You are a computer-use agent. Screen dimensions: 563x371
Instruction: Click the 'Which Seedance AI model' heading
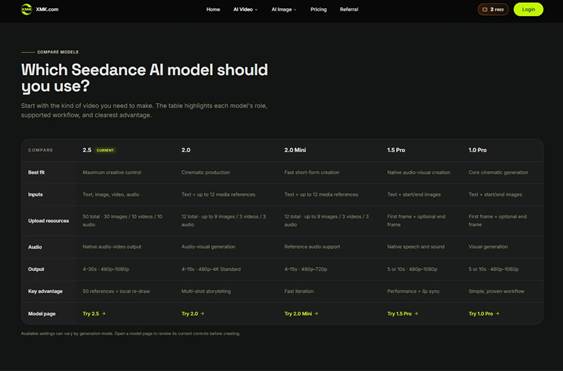coord(145,78)
